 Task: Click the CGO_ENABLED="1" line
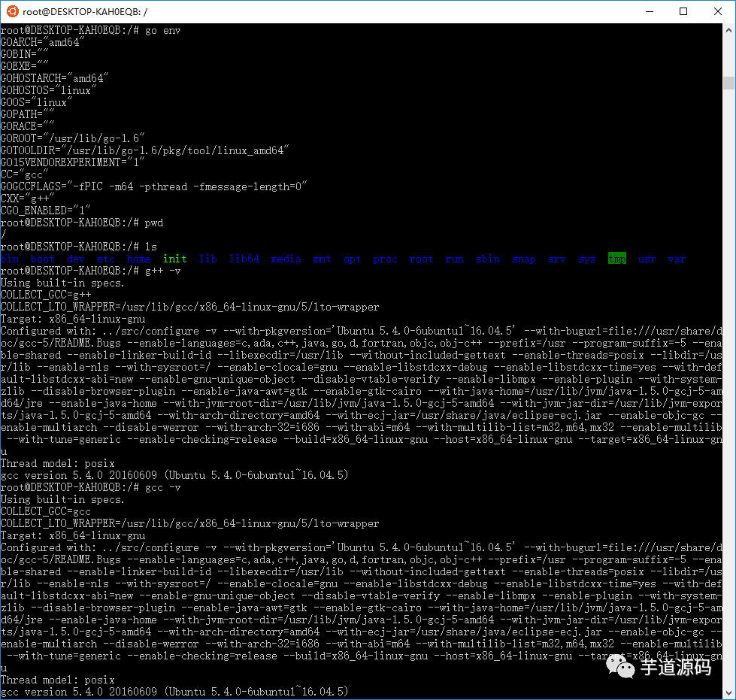tap(46, 211)
